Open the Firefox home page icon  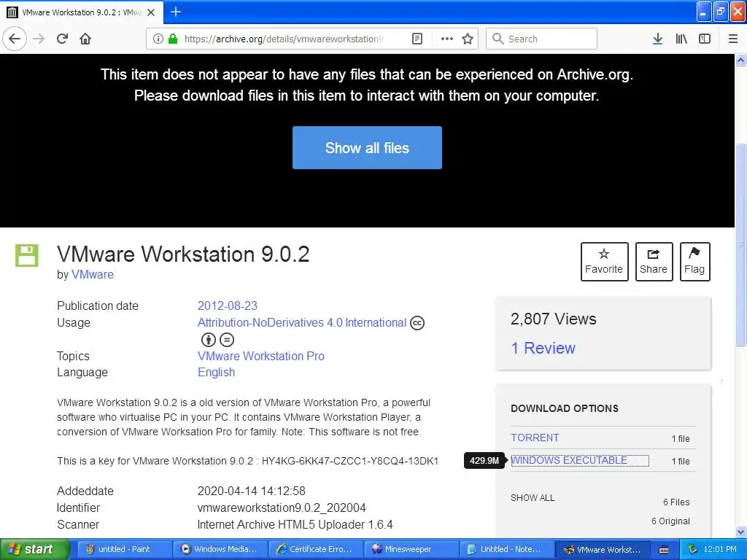[85, 39]
